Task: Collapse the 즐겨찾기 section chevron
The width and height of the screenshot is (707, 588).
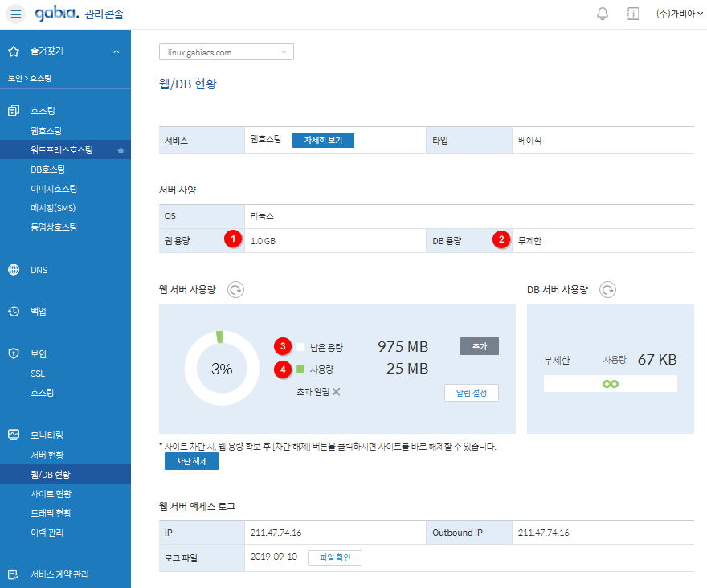Action: click(116, 51)
